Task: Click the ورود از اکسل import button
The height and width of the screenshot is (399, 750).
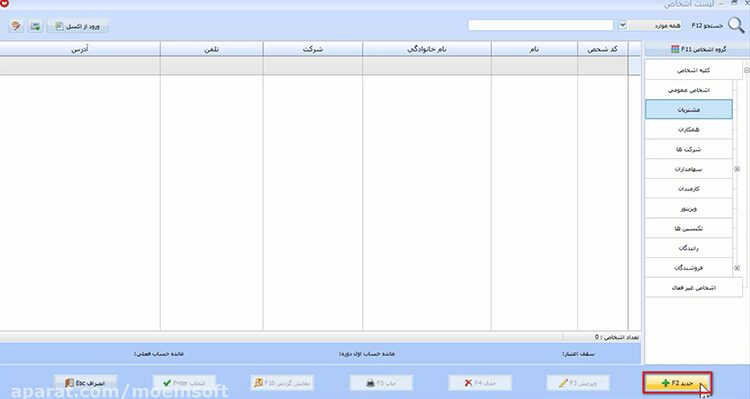Action: coord(78,26)
